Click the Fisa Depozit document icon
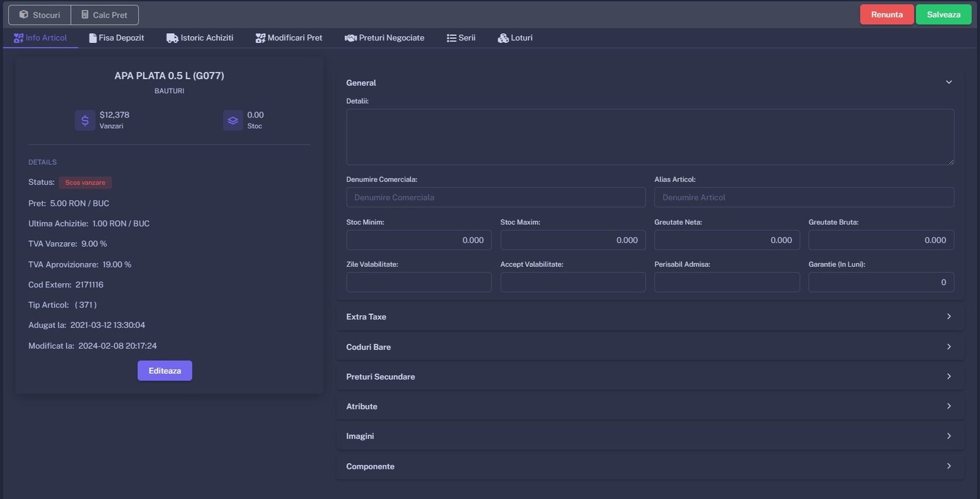The height and width of the screenshot is (499, 980). click(x=92, y=38)
